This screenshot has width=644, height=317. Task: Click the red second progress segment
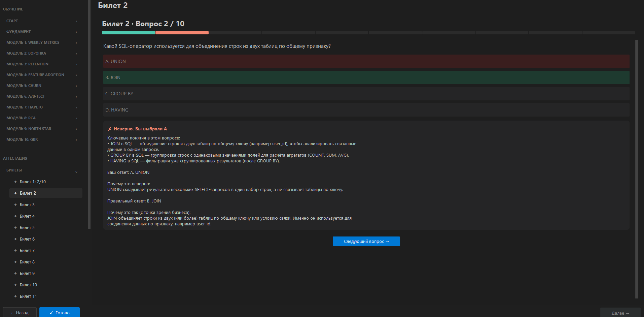[x=182, y=33]
